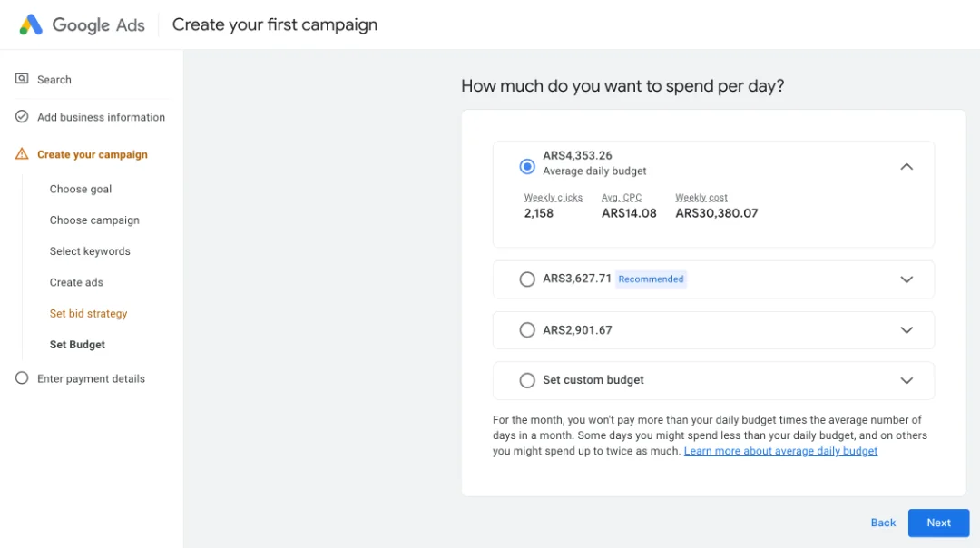Screen dimensions: 980x548
Task: Click the Weekly clicks label
Action: [x=554, y=198]
